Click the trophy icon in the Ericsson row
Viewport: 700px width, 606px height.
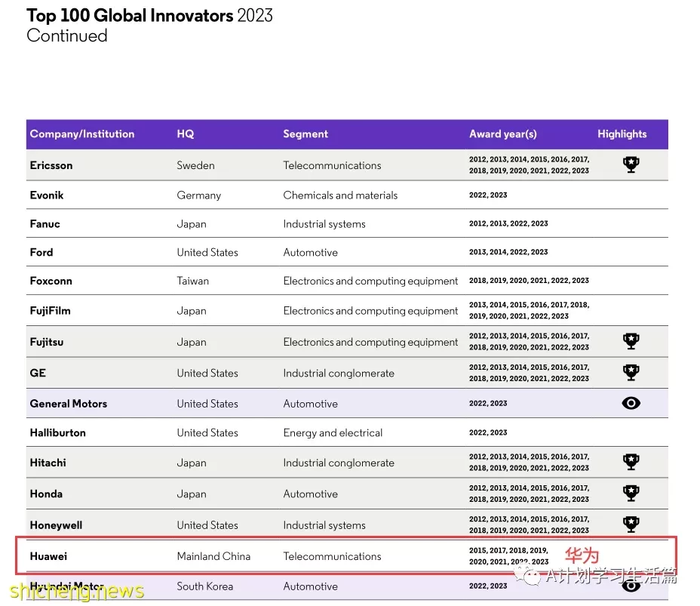pyautogui.click(x=631, y=165)
